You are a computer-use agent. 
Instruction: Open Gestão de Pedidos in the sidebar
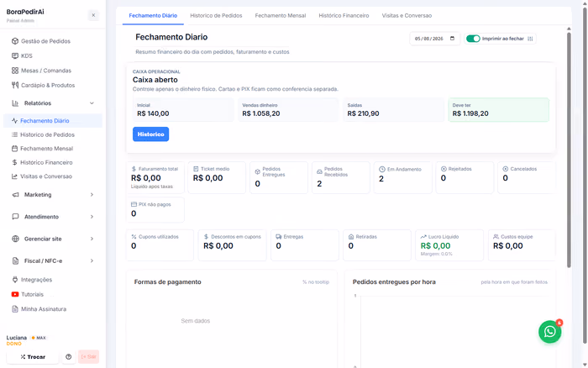point(41,41)
